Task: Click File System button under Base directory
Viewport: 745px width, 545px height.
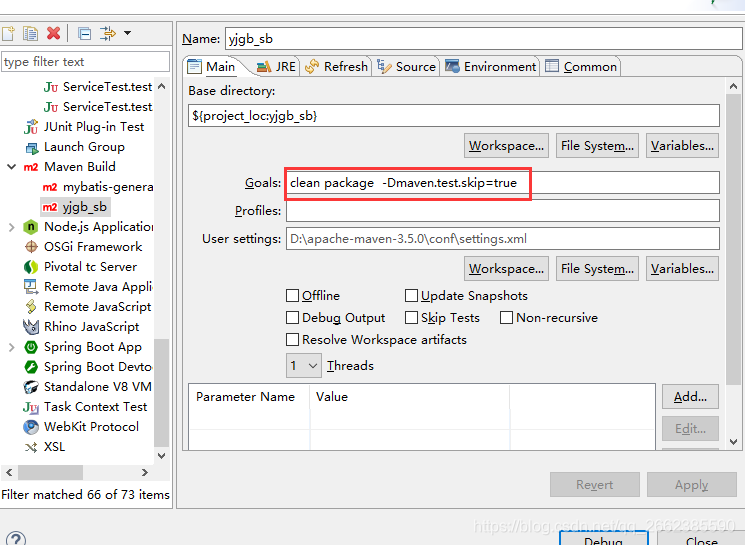Action: point(597,146)
